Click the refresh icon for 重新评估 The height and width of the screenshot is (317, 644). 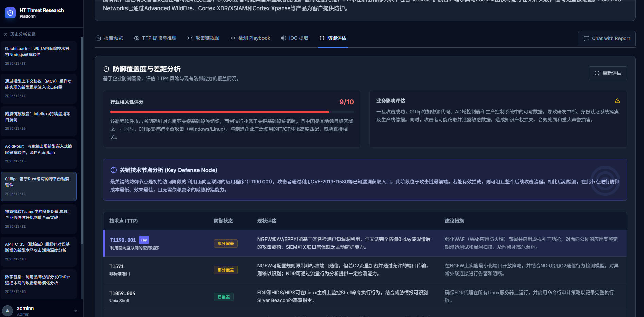[x=597, y=73]
